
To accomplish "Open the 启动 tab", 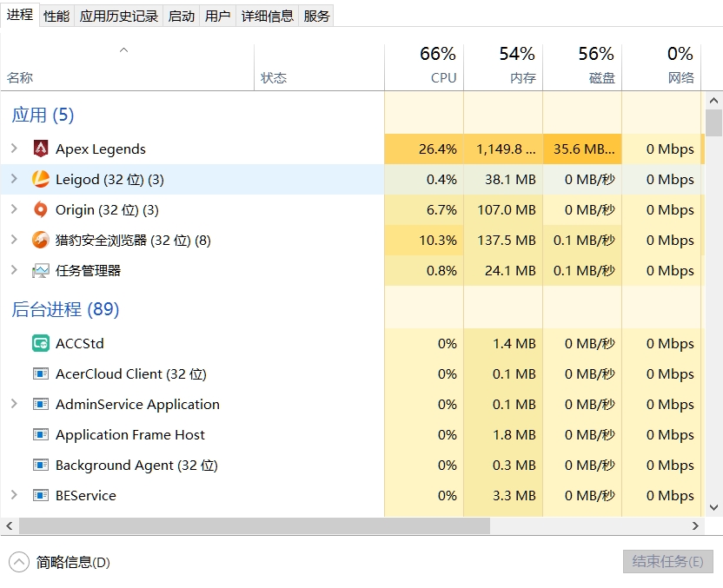I will (182, 16).
